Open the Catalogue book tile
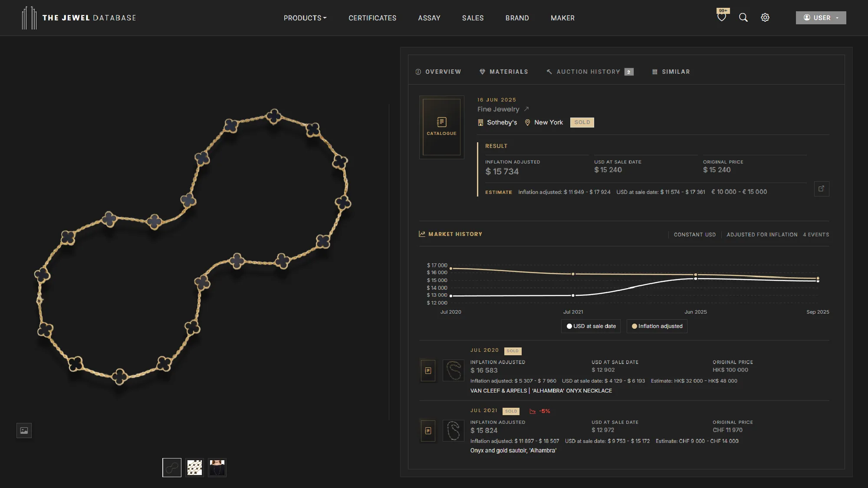The image size is (868, 488). [441, 127]
